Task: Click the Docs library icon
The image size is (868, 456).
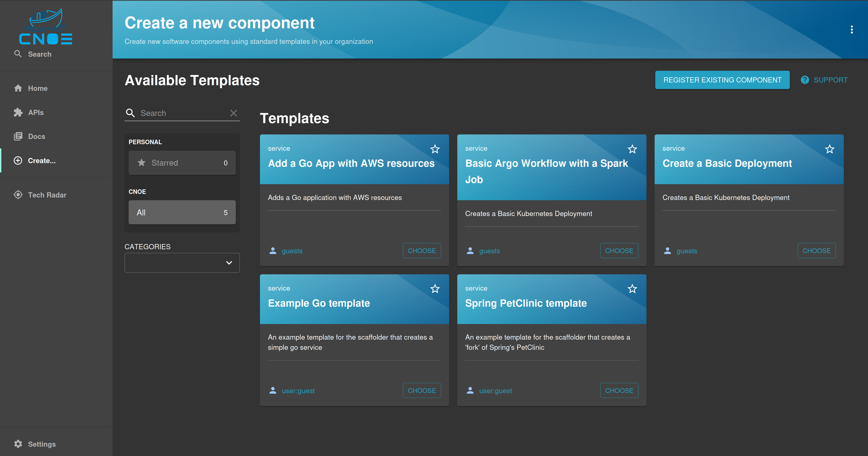Action: (18, 136)
